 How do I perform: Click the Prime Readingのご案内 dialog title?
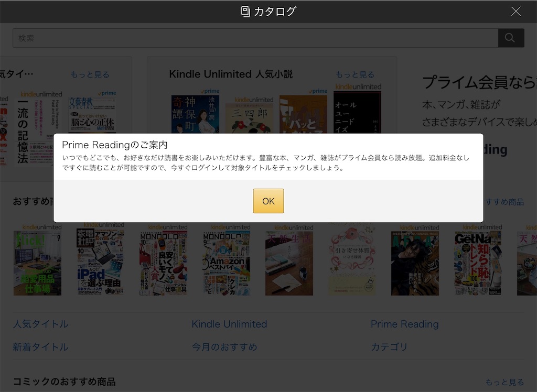[114, 145]
